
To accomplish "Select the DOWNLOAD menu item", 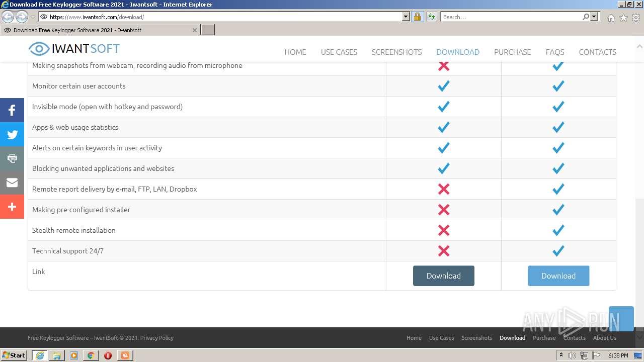I will coord(458,52).
